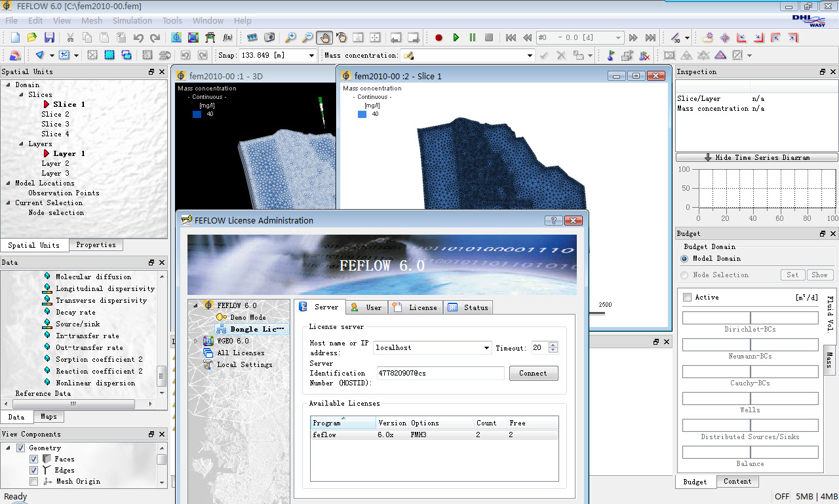Open the 3D view options dropdown arrow

pyautogui.click(x=687, y=38)
